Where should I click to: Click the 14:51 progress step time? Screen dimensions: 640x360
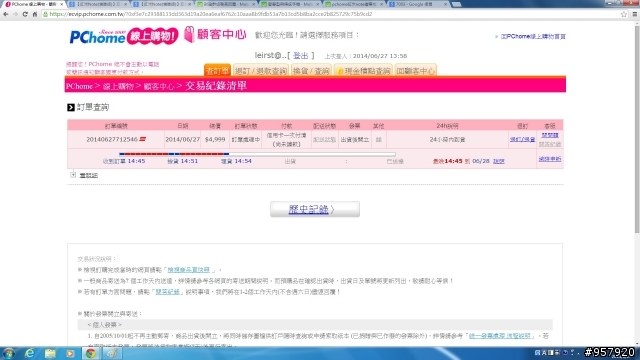click(189, 161)
